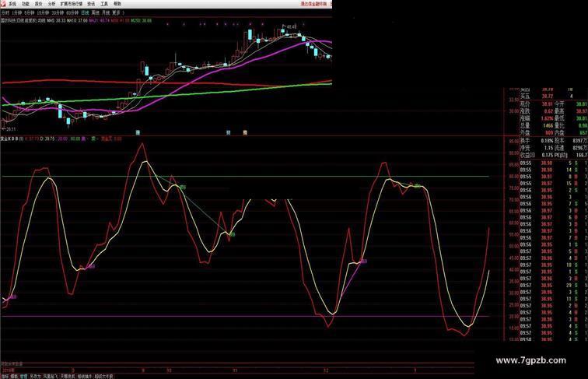This screenshot has width=588, height=379.
Task: Click the MA5 value label
Action: pos(56,21)
